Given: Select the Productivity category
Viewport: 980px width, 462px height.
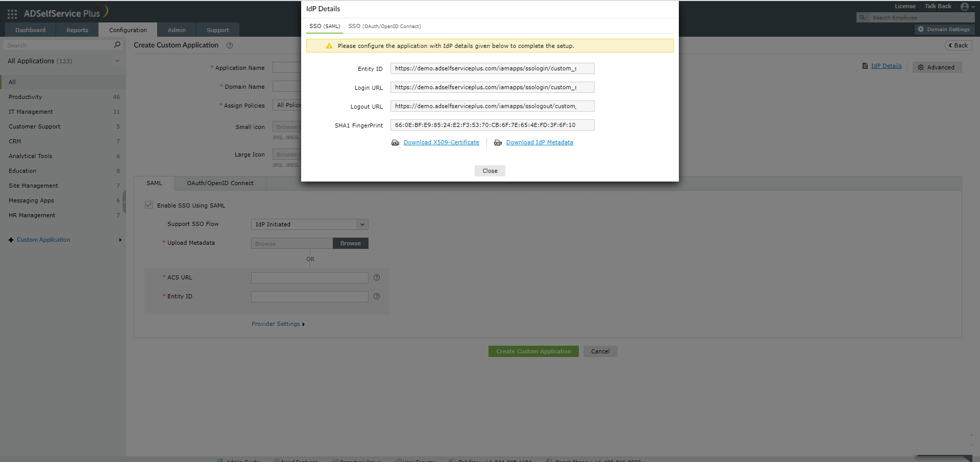Looking at the screenshot, I should click(x=63, y=97).
